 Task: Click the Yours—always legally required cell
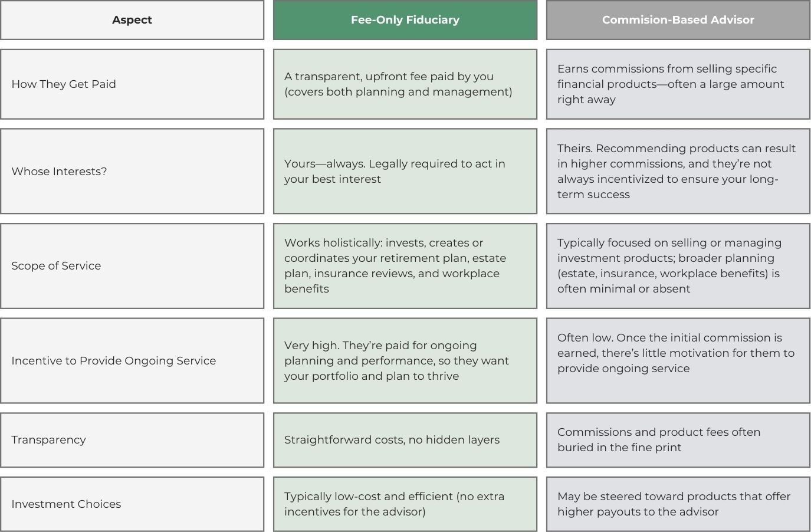[405, 172]
